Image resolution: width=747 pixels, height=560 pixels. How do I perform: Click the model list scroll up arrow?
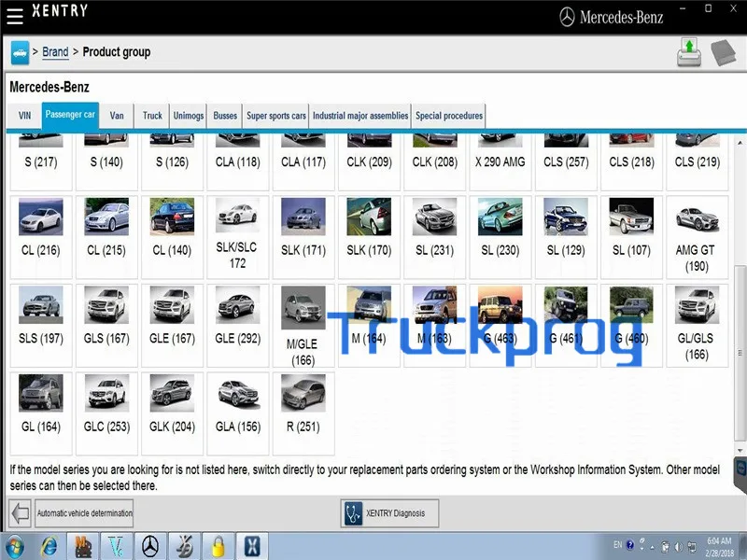tap(740, 143)
